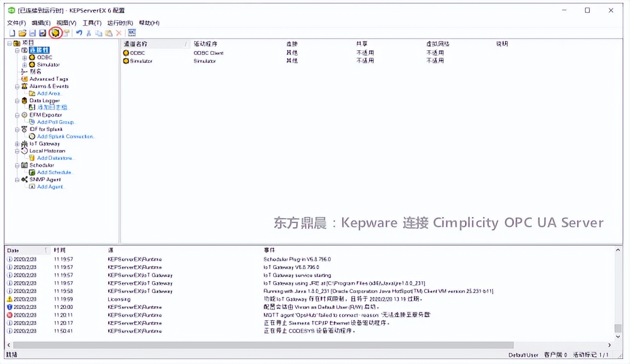Click the log horizontal scroll-right arrow
Viewport: 630px width, 364px height.
click(609, 345)
